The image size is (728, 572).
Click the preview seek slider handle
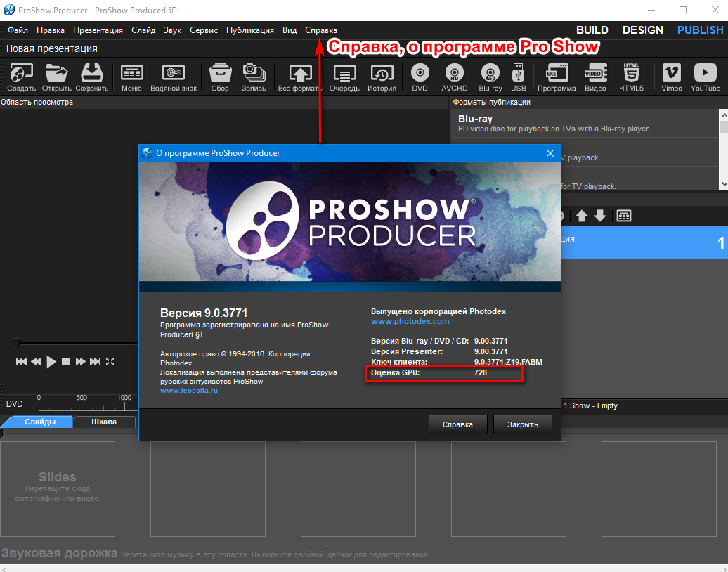(16, 343)
